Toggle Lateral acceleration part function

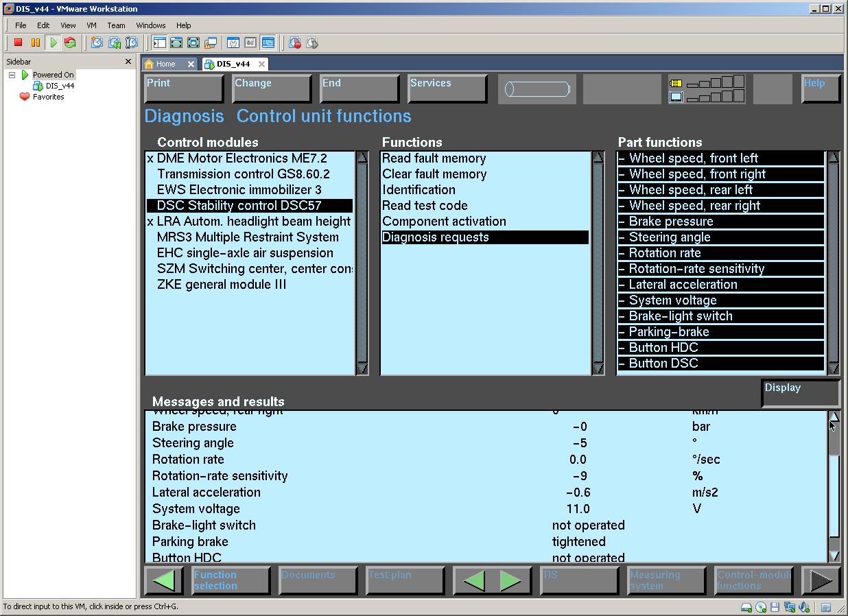pyautogui.click(x=720, y=285)
